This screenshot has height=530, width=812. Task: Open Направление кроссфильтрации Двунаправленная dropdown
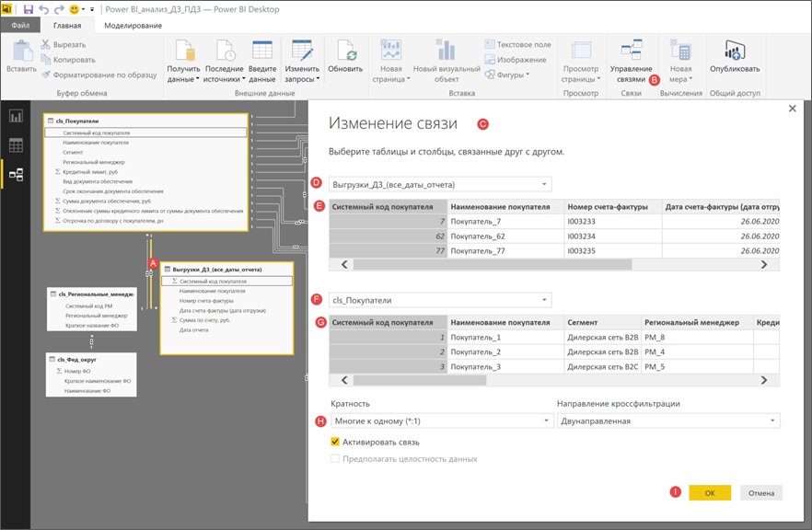click(x=668, y=421)
